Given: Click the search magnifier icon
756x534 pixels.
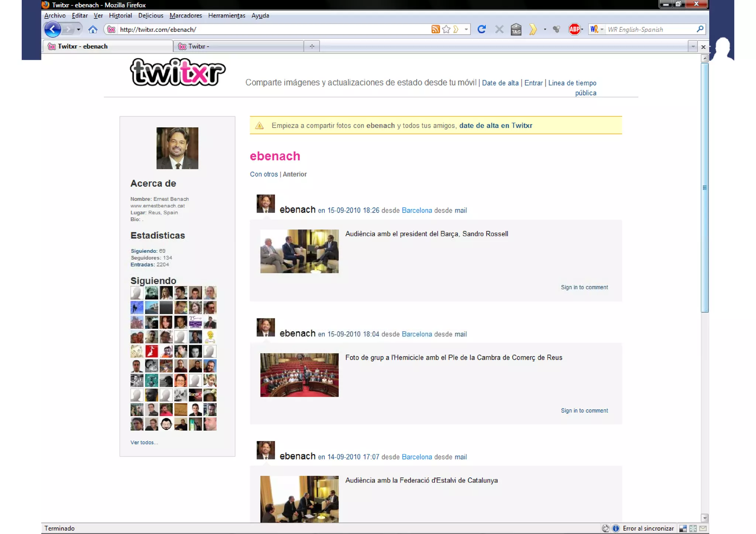Looking at the screenshot, I should point(700,29).
